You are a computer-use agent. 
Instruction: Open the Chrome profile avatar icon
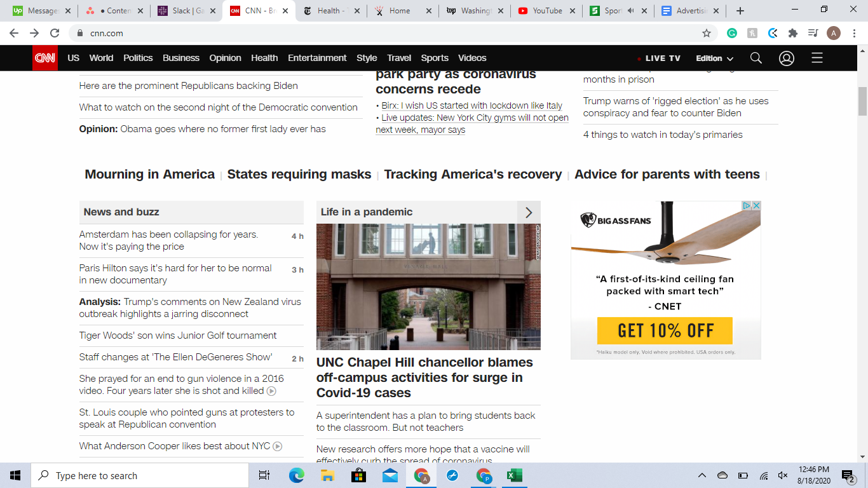click(834, 33)
